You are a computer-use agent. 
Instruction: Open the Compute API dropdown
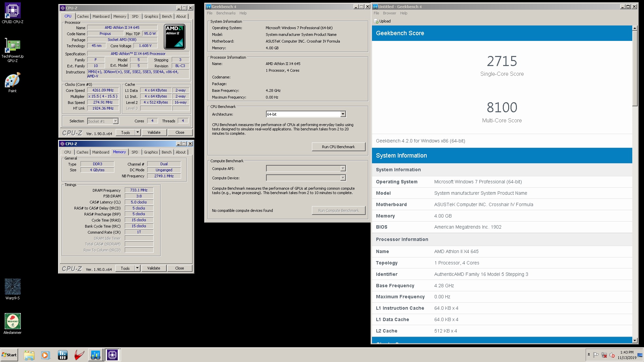point(306,169)
